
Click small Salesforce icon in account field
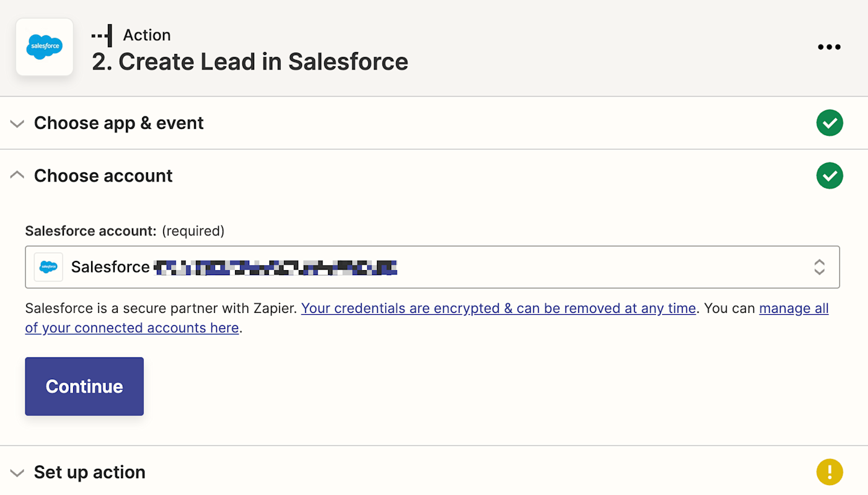coord(48,267)
